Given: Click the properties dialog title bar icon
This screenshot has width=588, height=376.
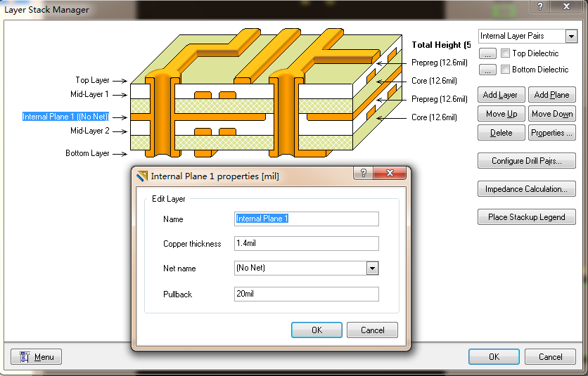Looking at the screenshot, I should coord(142,176).
